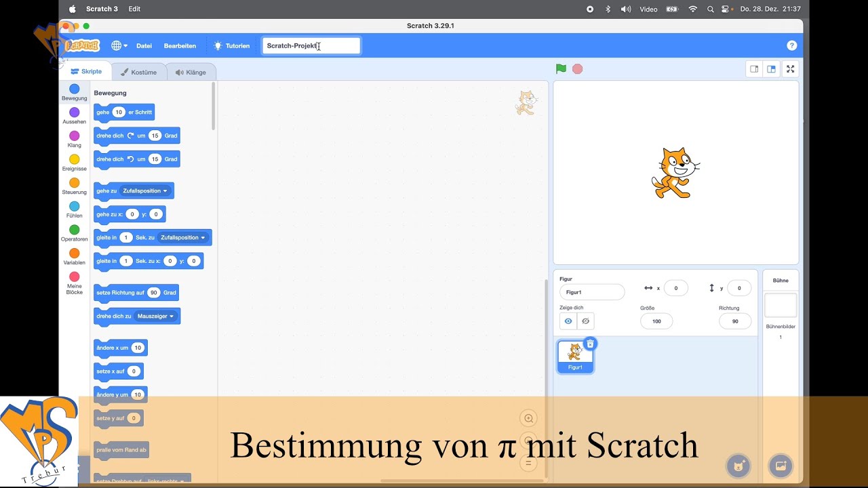Viewport: 868px width, 488px height.
Task: Click the add sprite cat button
Action: click(x=738, y=466)
